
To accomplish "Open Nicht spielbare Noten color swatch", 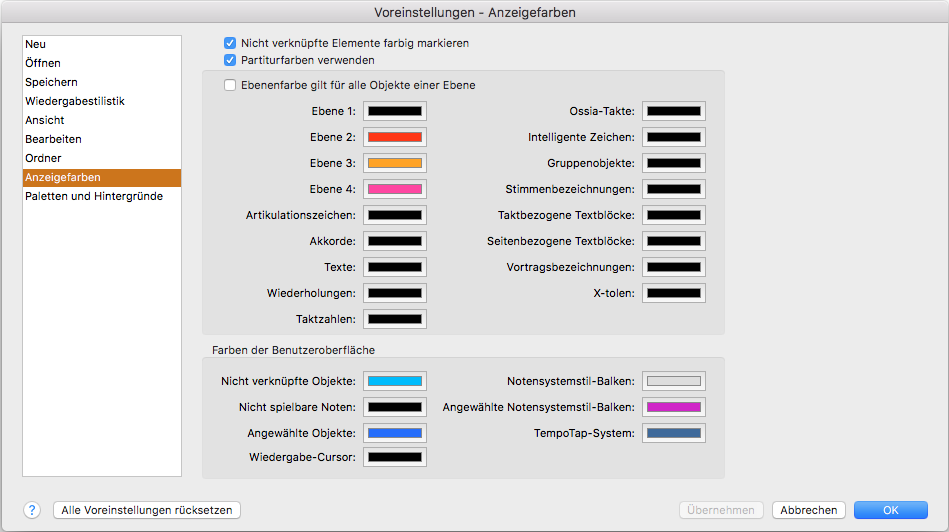I will [x=395, y=407].
